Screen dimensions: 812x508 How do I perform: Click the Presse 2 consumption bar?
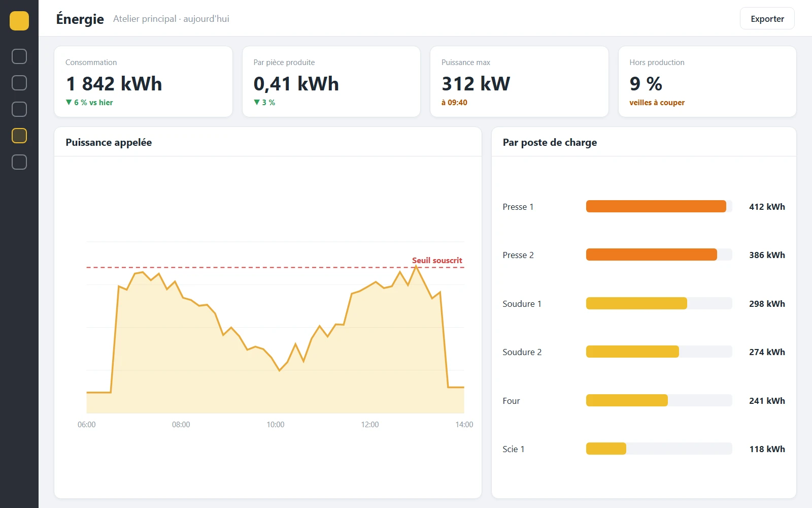tap(659, 255)
